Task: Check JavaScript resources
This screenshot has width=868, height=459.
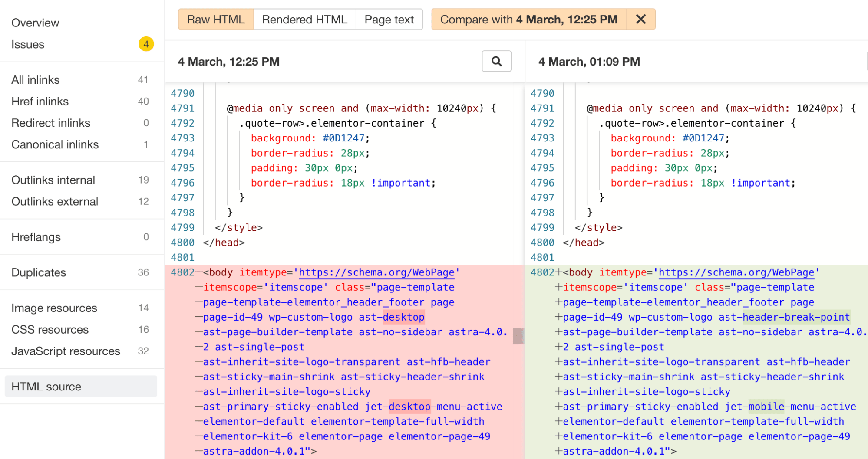Action: (x=66, y=351)
